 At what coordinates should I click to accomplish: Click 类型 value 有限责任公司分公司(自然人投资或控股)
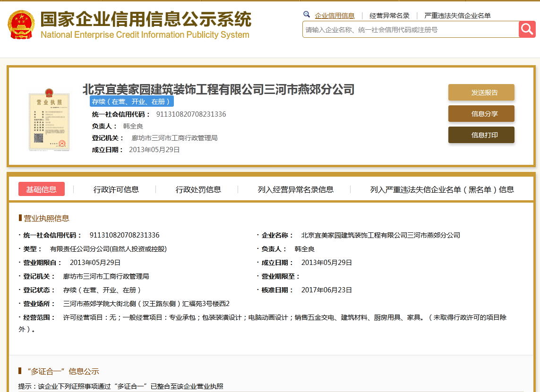pyautogui.click(x=108, y=249)
